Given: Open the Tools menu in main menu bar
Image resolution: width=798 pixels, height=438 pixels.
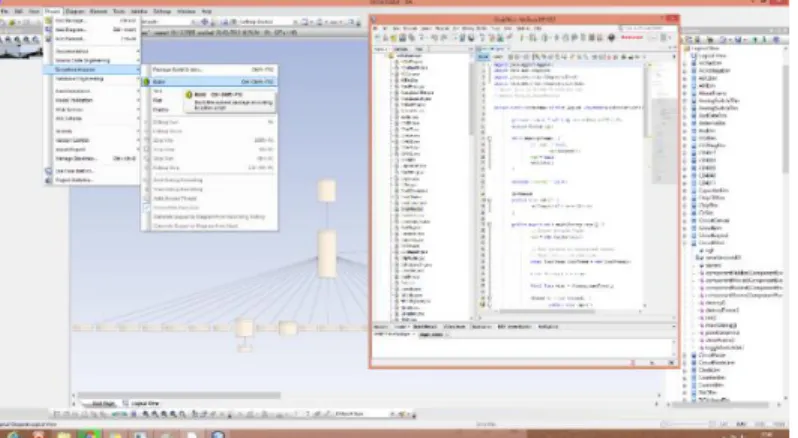Looking at the screenshot, I should (x=119, y=11).
